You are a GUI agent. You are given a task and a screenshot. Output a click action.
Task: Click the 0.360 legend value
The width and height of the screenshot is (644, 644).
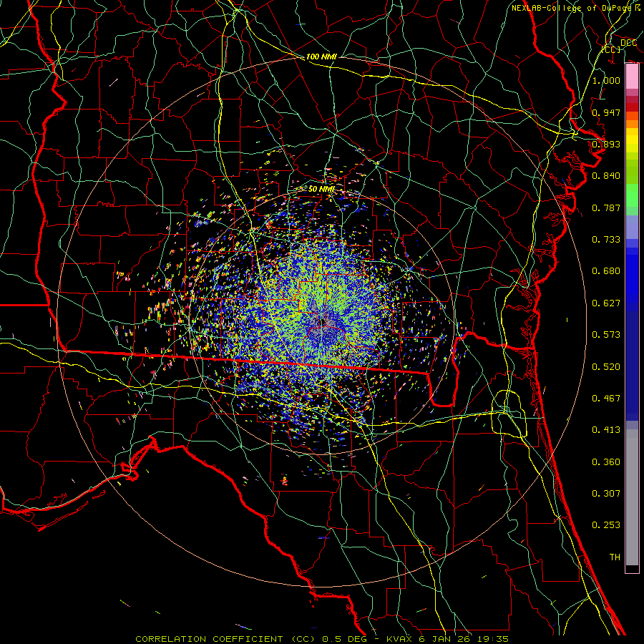[x=606, y=462]
